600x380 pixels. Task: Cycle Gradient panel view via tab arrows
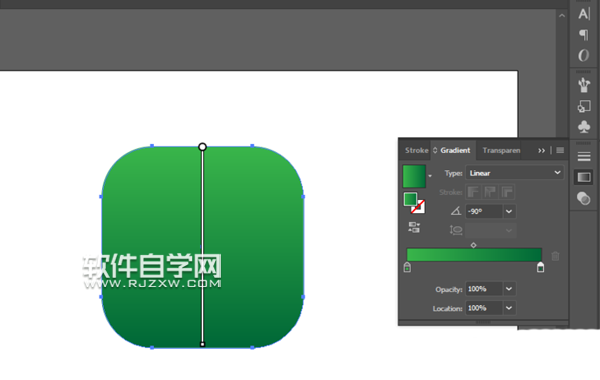pyautogui.click(x=435, y=150)
